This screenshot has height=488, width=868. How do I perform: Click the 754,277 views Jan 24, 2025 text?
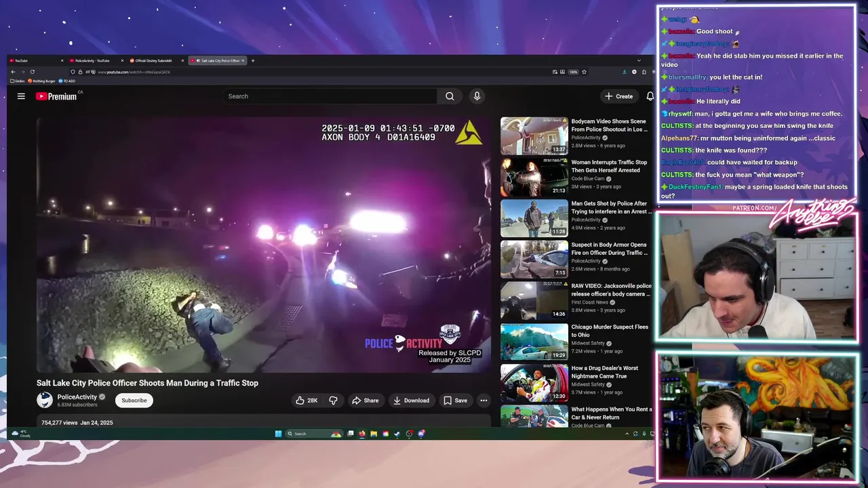(77, 422)
